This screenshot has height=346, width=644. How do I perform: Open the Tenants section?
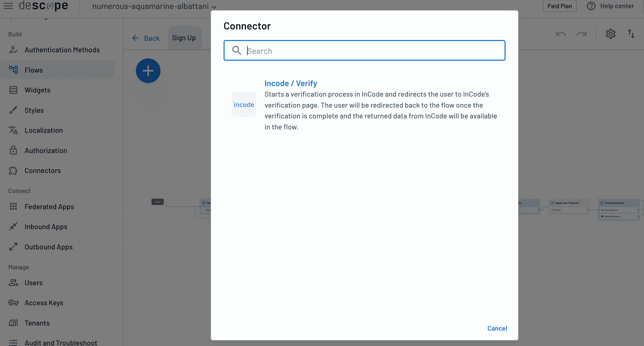[37, 323]
